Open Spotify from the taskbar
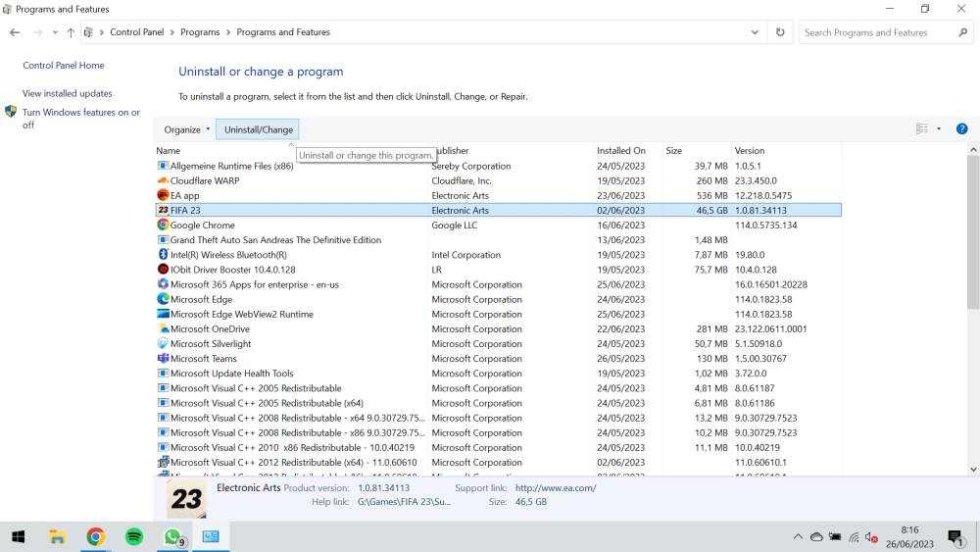This screenshot has height=552, width=980. click(133, 536)
